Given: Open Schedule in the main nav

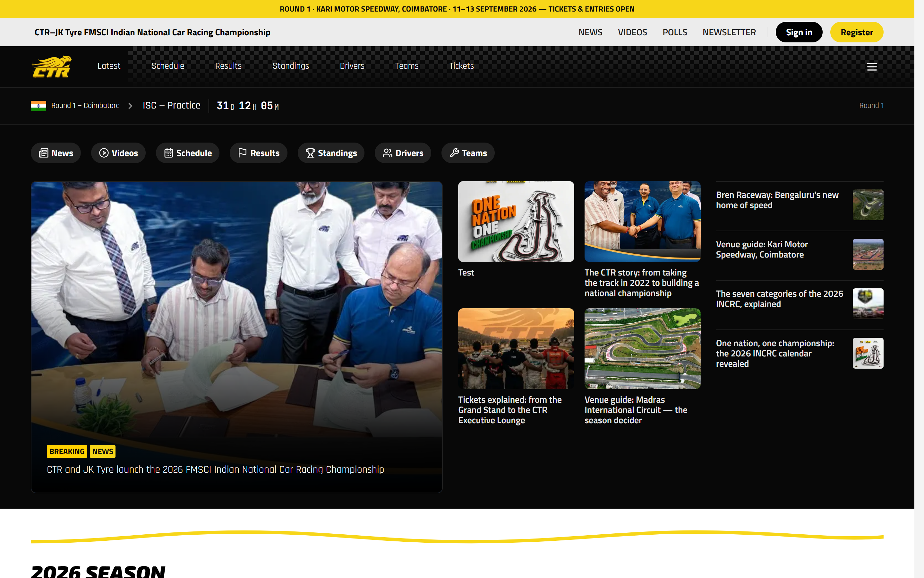Looking at the screenshot, I should click(167, 66).
